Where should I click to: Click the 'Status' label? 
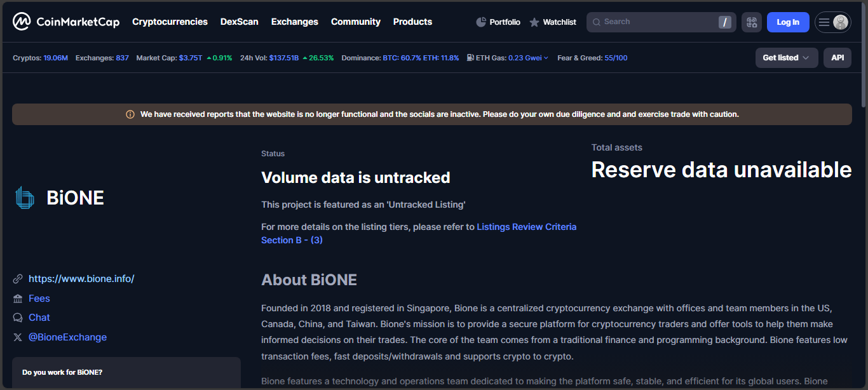(273, 154)
